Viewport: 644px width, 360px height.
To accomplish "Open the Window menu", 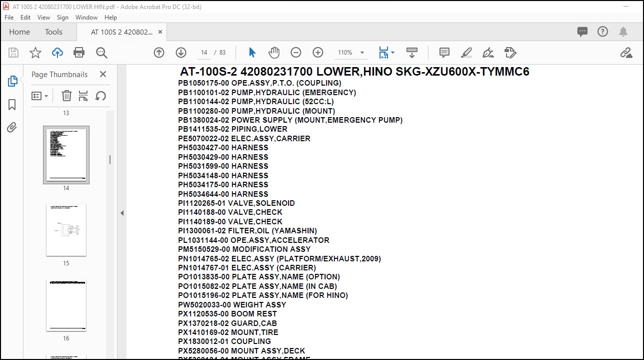I will click(86, 17).
